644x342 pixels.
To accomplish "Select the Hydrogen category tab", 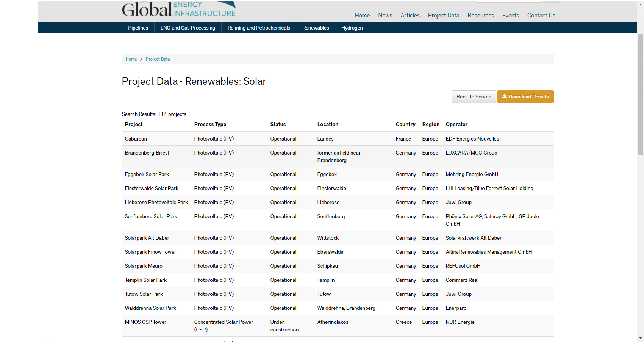I will pyautogui.click(x=352, y=28).
